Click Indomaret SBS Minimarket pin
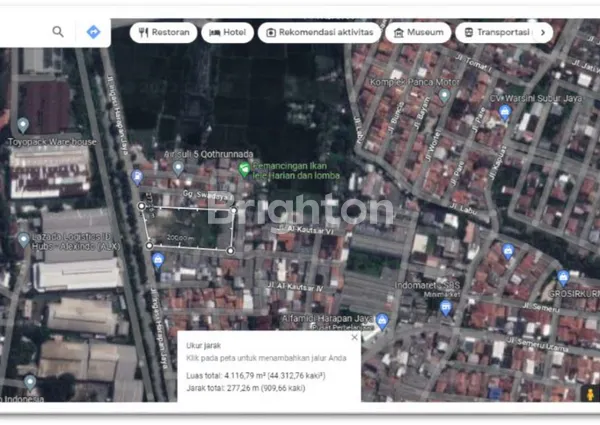600x425 pixels. tap(446, 308)
